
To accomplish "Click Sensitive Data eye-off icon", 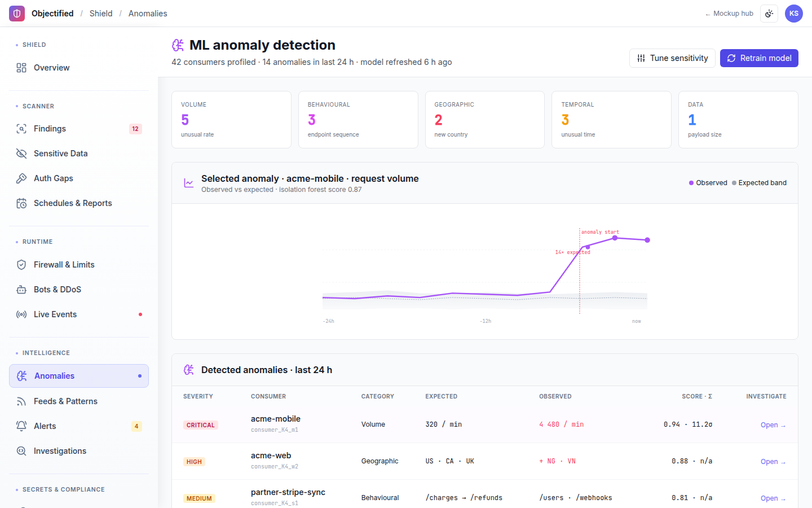I will click(x=21, y=154).
